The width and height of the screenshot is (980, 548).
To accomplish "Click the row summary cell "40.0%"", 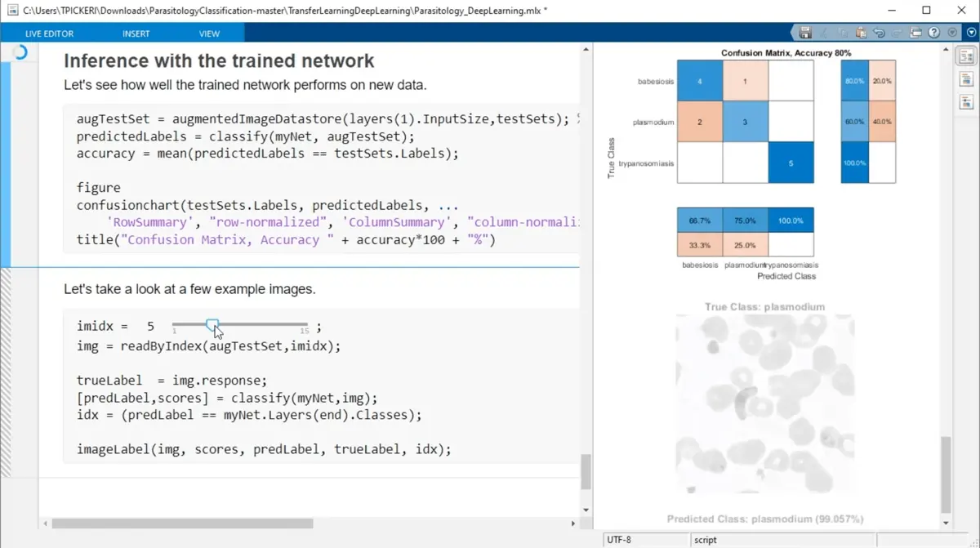I will [882, 122].
